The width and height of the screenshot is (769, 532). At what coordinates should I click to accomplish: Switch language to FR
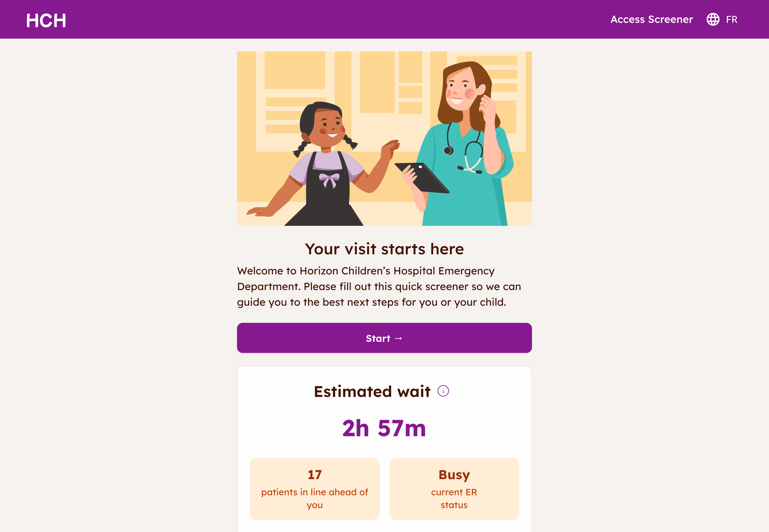click(732, 19)
